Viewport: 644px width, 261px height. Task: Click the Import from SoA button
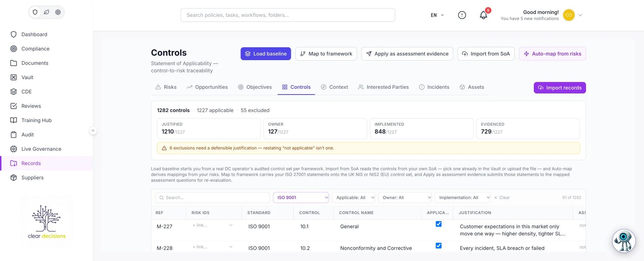point(486,54)
